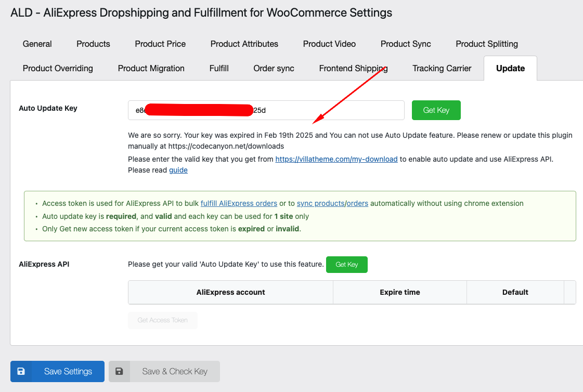Image resolution: width=583 pixels, height=392 pixels.
Task: Switch to the Product Splitting tab
Action: tap(487, 44)
